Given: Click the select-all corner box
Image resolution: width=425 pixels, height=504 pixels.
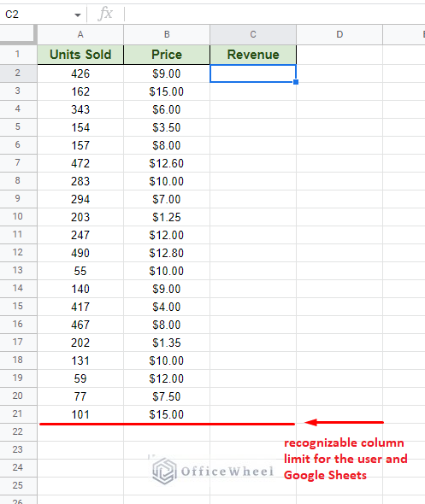Looking at the screenshot, I should (x=18, y=34).
